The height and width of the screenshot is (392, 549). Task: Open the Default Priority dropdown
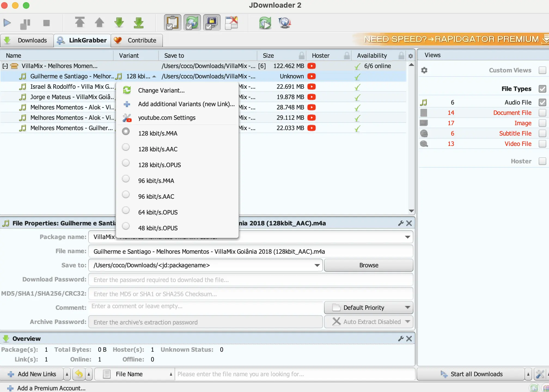click(x=368, y=308)
